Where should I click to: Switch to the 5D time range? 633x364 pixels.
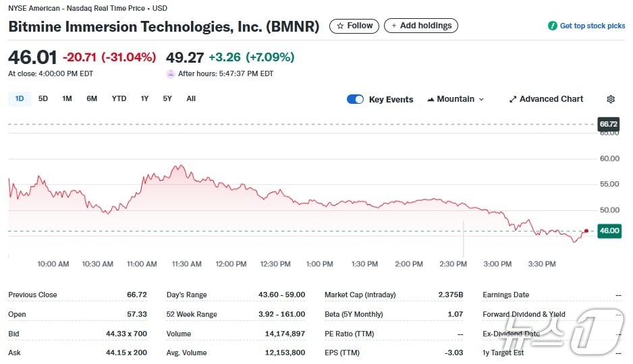tap(43, 98)
